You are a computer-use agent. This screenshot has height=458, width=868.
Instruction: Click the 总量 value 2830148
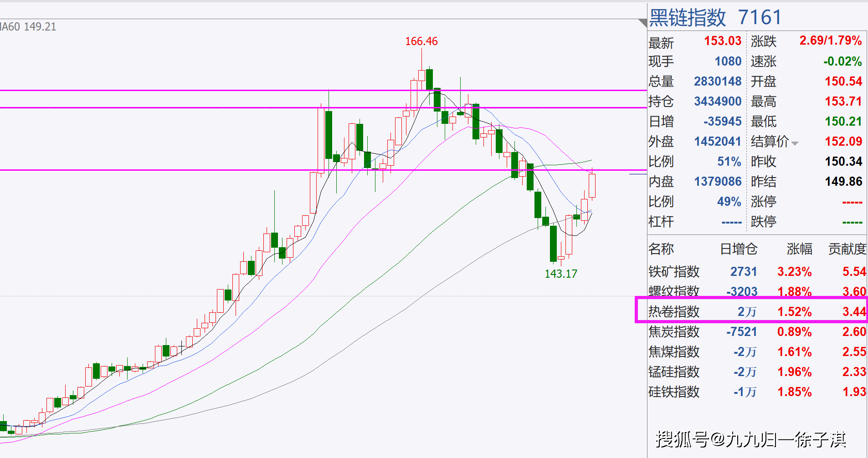718,81
